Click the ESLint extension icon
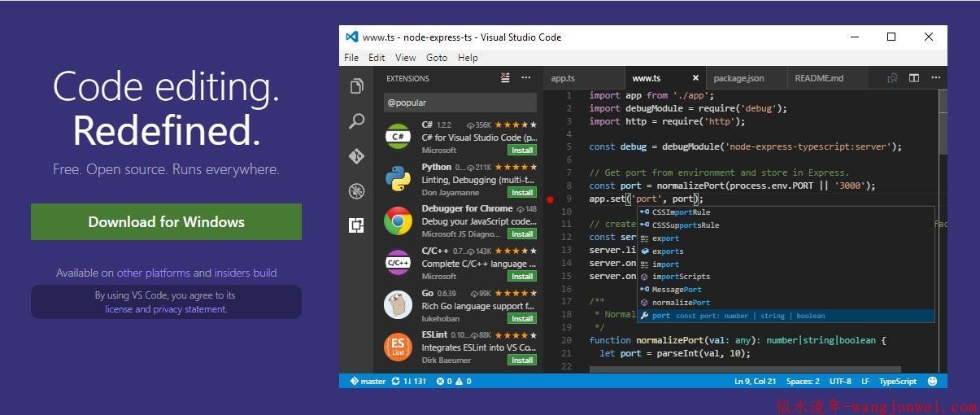 coord(398,347)
